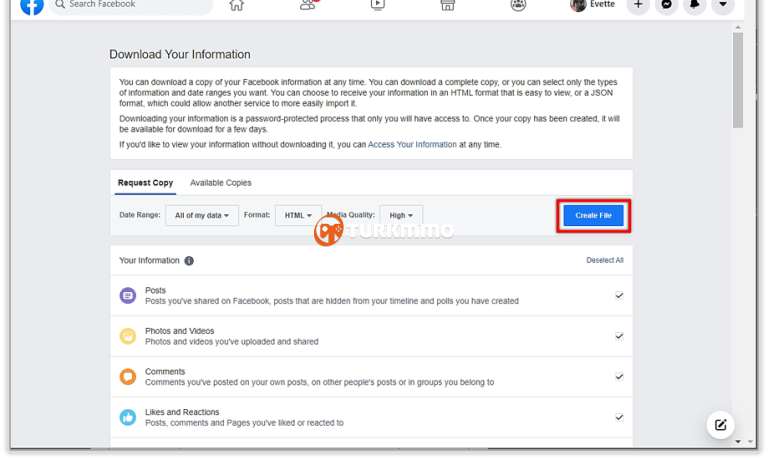Viewport: 768px width, 460px height.
Task: Click the scrollbar up arrow
Action: point(738,27)
